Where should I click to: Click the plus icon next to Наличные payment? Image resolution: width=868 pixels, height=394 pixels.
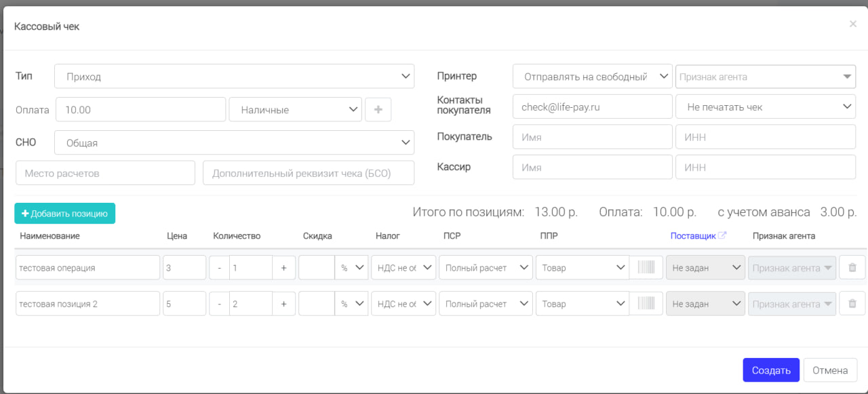378,109
